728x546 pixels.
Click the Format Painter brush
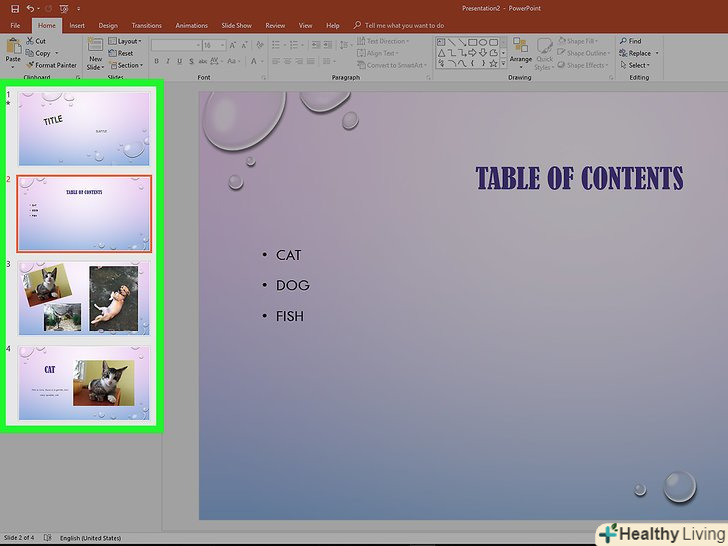pyautogui.click(x=51, y=65)
